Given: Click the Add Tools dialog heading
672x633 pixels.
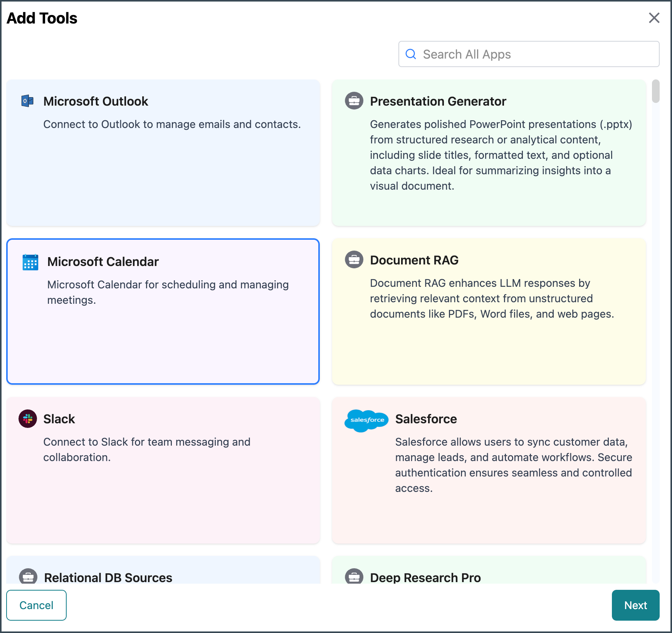Looking at the screenshot, I should pyautogui.click(x=42, y=18).
